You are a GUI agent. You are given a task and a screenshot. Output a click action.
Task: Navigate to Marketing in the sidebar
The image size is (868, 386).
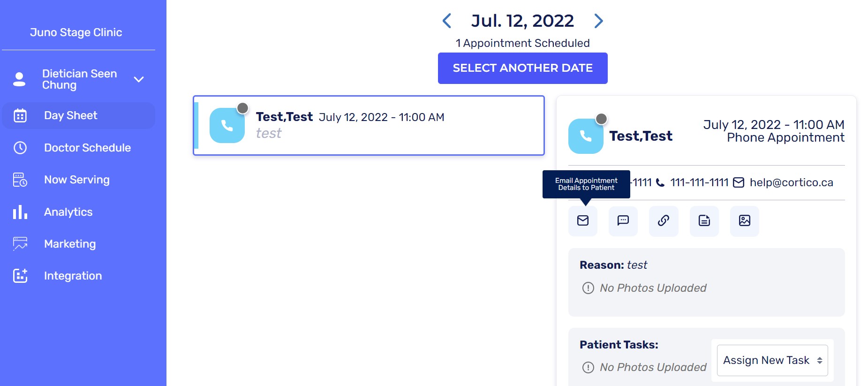coord(70,244)
